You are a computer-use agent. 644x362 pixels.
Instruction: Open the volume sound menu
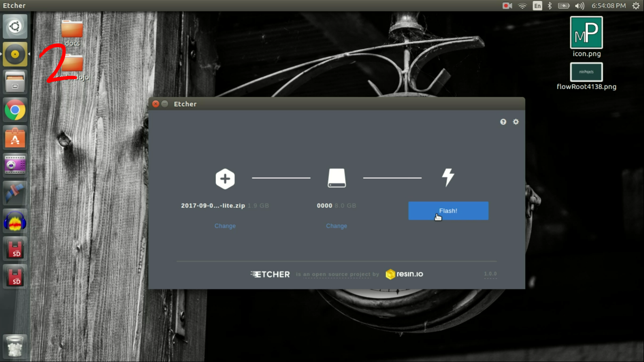click(579, 6)
